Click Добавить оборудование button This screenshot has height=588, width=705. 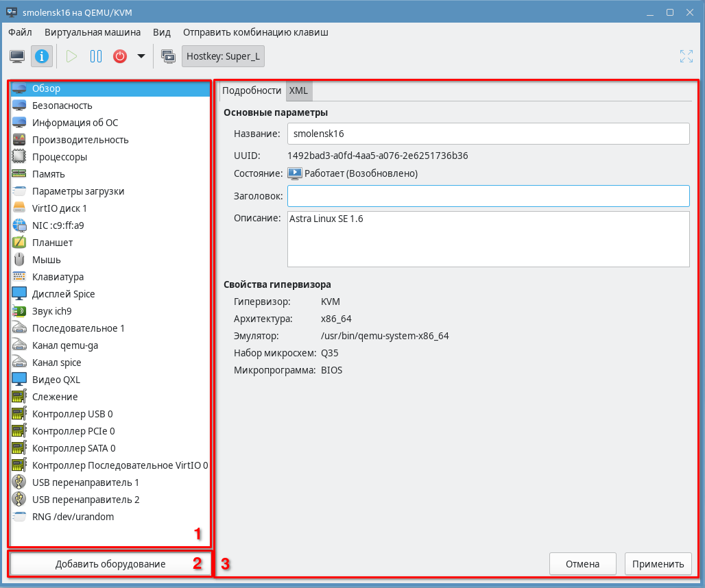coord(110,564)
